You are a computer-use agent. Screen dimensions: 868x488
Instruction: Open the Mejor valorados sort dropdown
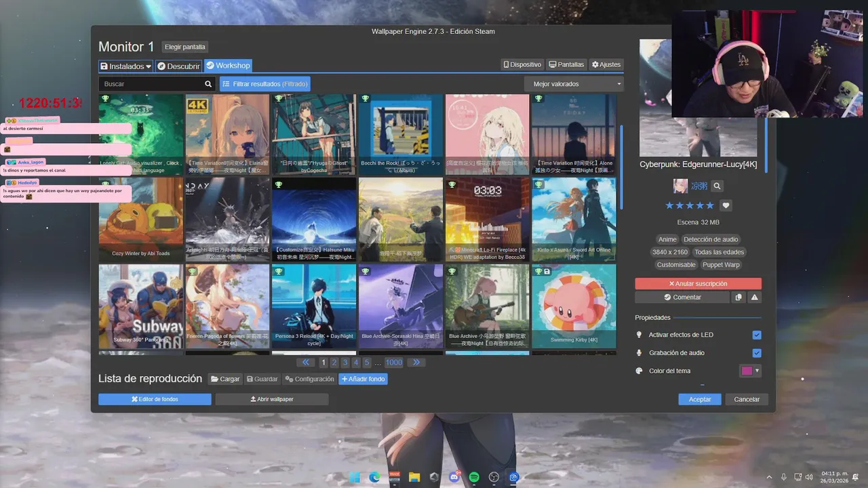click(574, 84)
